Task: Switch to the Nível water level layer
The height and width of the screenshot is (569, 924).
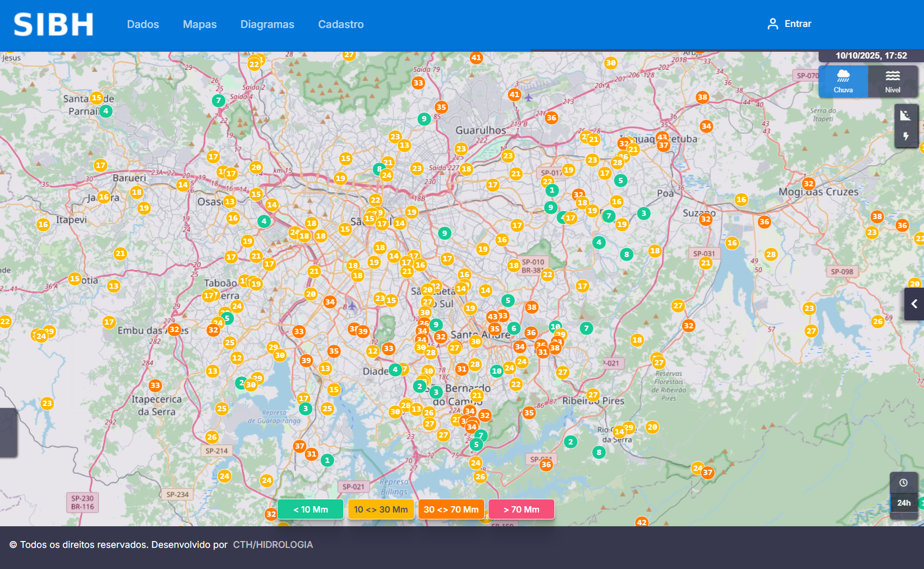Action: coord(892,81)
